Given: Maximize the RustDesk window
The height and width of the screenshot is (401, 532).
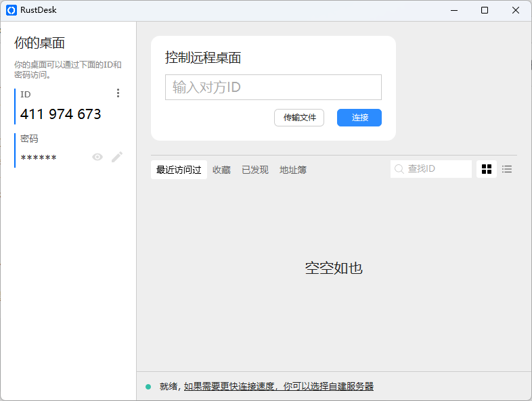Looking at the screenshot, I should click(485, 10).
